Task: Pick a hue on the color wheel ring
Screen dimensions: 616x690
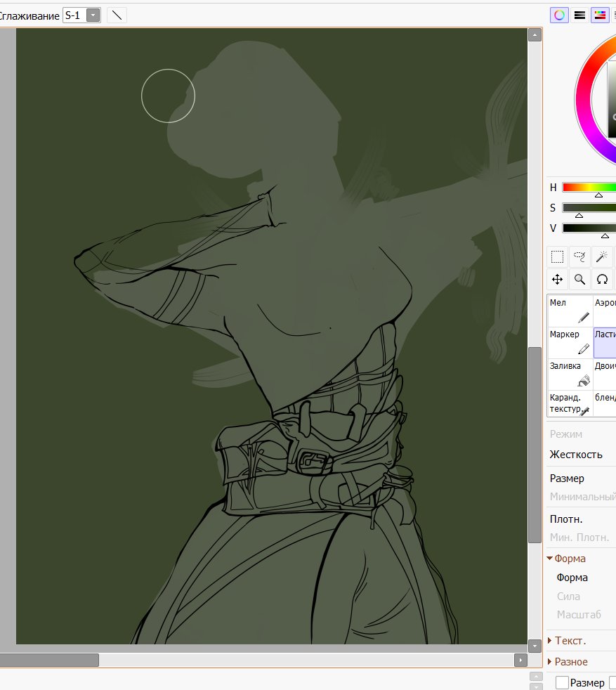Action: tap(584, 101)
